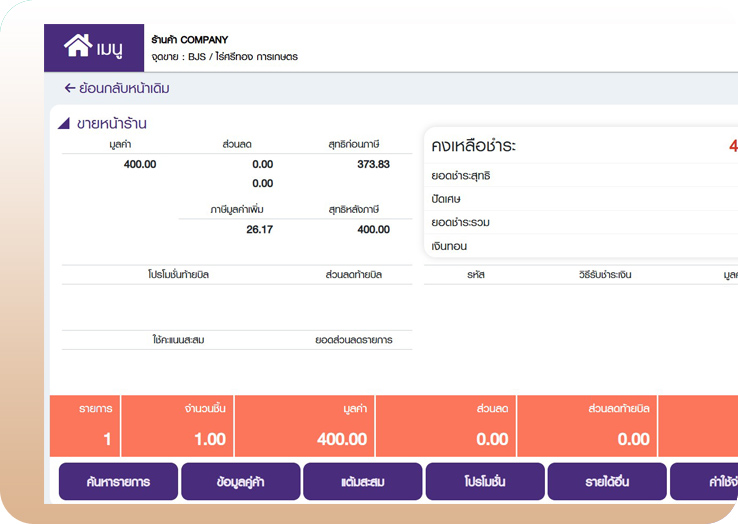
Task: Open ข้อมูลคู่ค้า partner info
Action: coord(241,482)
